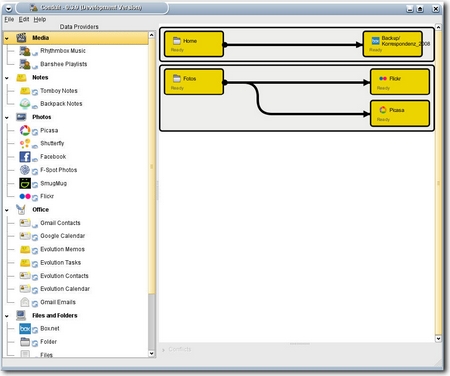This screenshot has height=376, width=450.
Task: Collapse the Media category
Action: click(7, 38)
